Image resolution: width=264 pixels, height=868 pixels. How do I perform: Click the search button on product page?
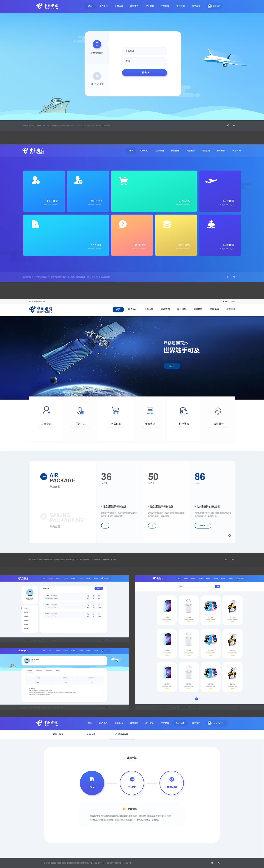point(217,587)
